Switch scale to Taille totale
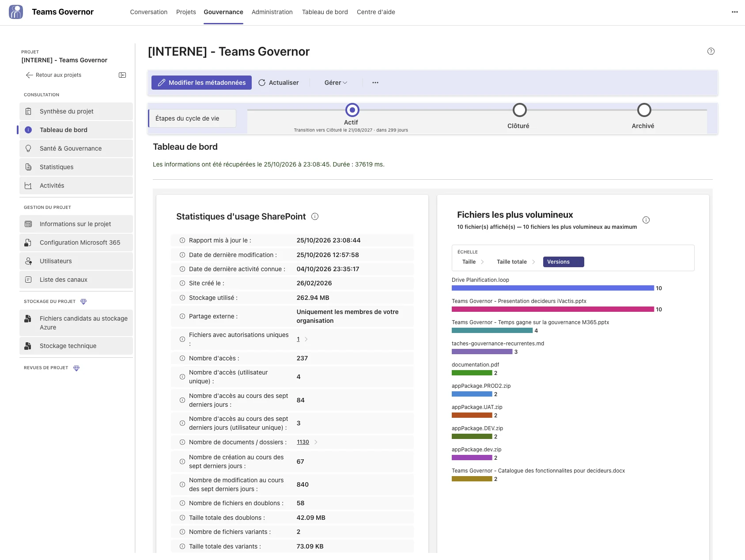The width and height of the screenshot is (745, 560). click(x=511, y=262)
